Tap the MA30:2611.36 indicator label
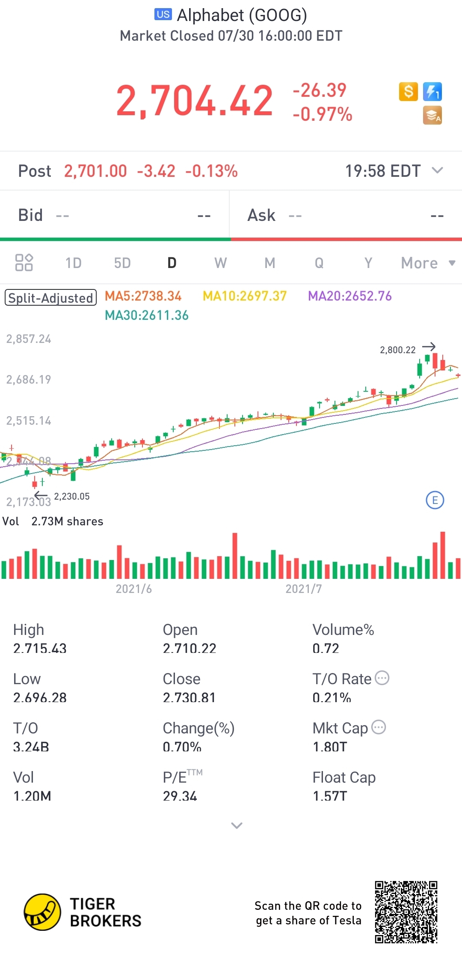This screenshot has width=462, height=980. pos(147,316)
